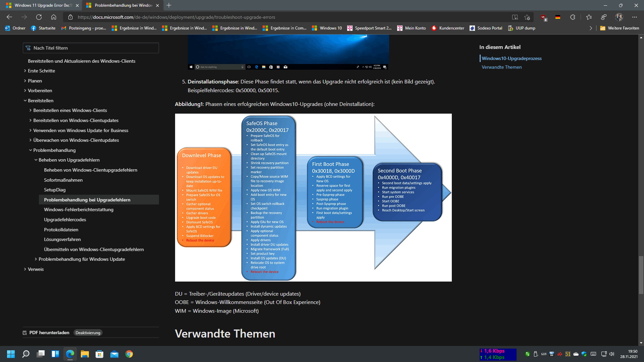
Task: Open Speedport Smart bookmark
Action: tap(369, 28)
